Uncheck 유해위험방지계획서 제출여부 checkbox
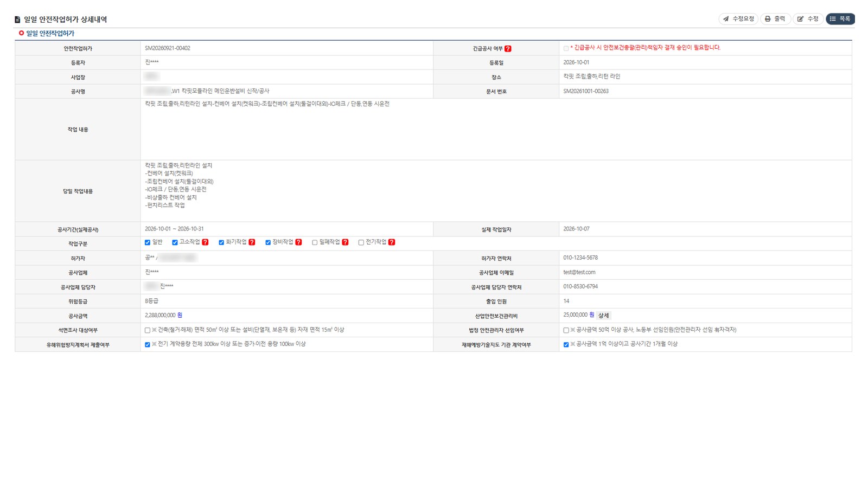Image resolution: width=868 pixels, height=488 pixels. pos(148,344)
